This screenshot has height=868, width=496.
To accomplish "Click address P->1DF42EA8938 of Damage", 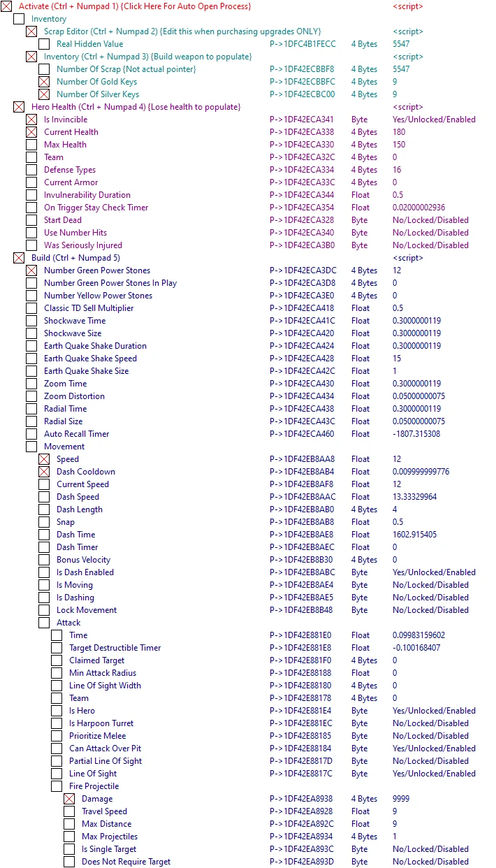I will (301, 799).
